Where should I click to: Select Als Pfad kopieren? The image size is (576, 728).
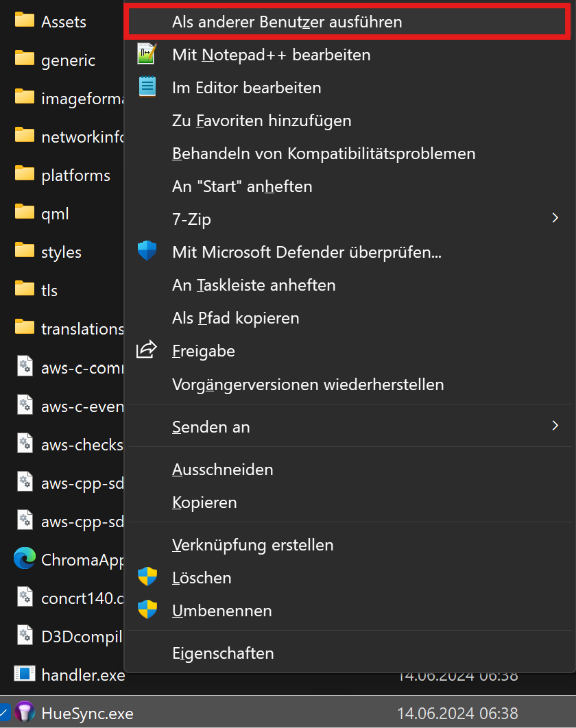coord(235,318)
